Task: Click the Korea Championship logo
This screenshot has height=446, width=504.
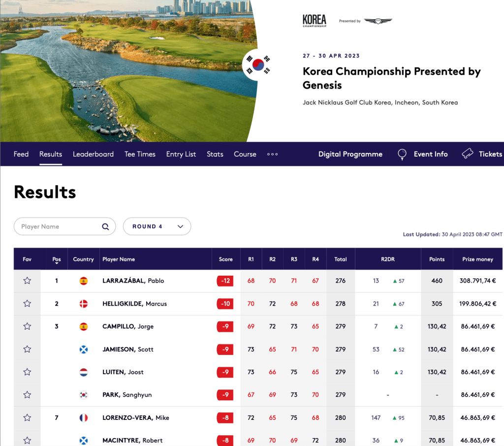Action: 315,21
